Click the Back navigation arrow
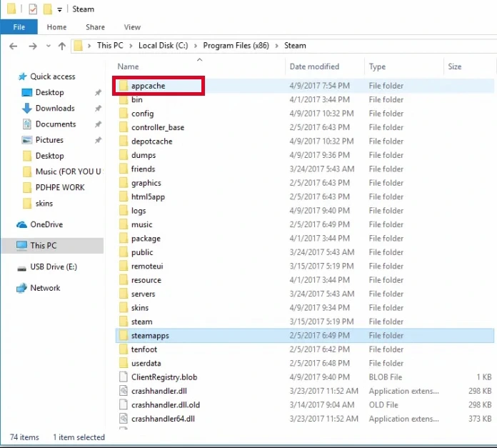The height and width of the screenshot is (448, 497). pos(14,46)
